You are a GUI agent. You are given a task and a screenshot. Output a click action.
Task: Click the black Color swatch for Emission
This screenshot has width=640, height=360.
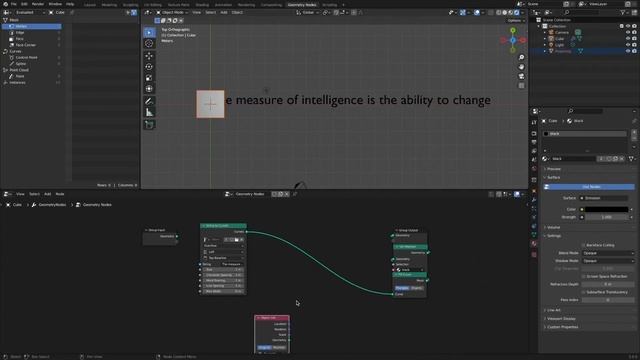607,210
